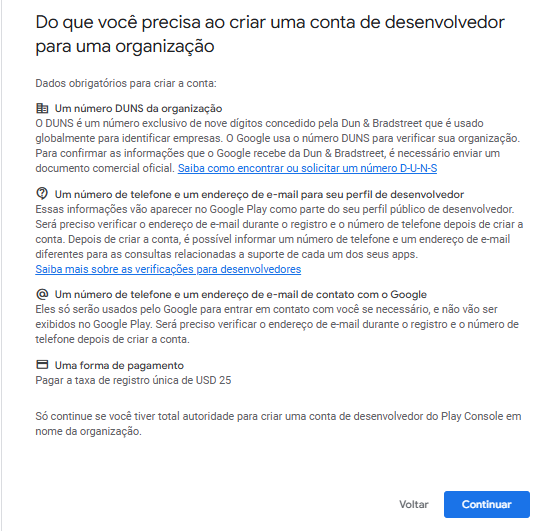Go back with the Voltar button
546x531 pixels.
tap(413, 504)
